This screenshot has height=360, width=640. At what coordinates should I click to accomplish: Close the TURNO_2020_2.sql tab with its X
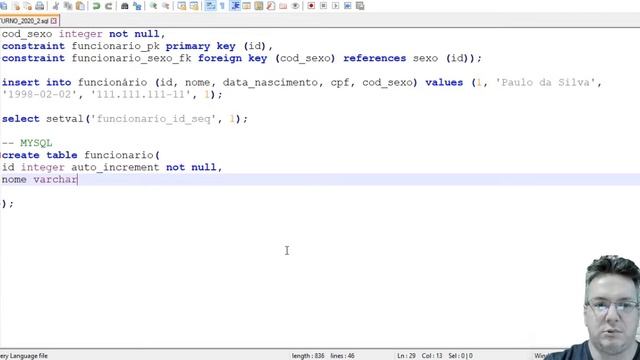[x=54, y=20]
